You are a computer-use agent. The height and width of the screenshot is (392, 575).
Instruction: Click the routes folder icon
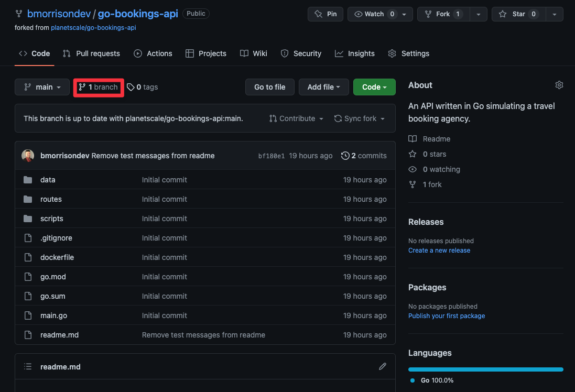coord(28,199)
